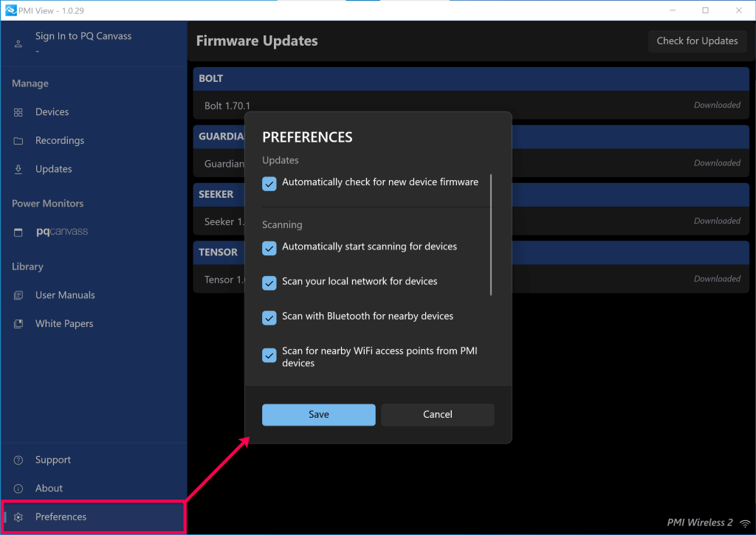Viewport: 756px width, 535px height.
Task: Open User Manuals via its book icon
Action: 18,294
